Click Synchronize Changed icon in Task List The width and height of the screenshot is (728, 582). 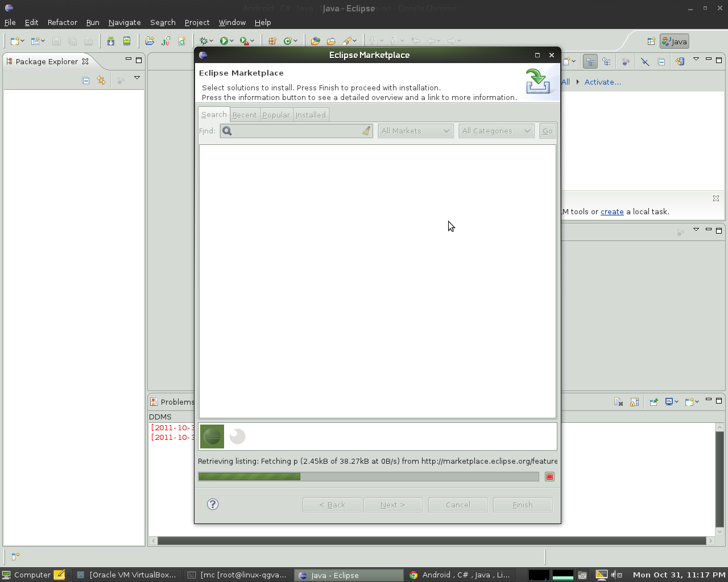pos(680,61)
